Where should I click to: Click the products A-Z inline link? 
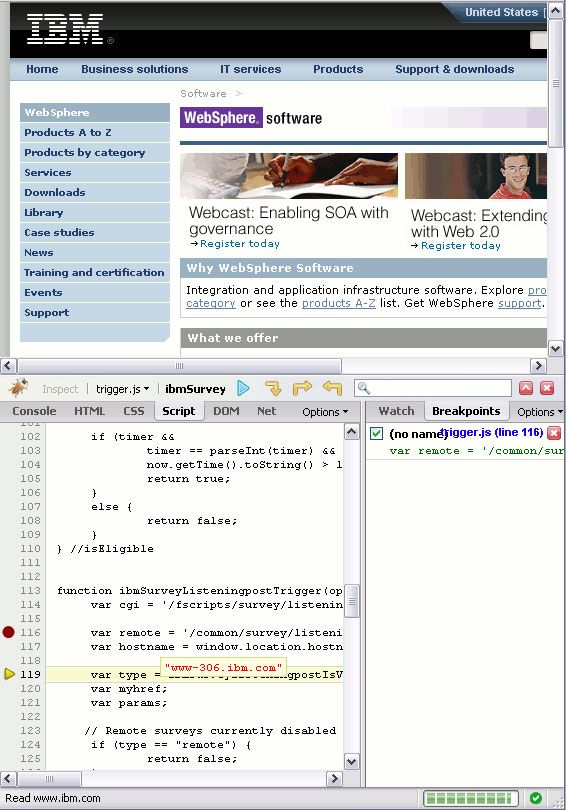click(338, 303)
